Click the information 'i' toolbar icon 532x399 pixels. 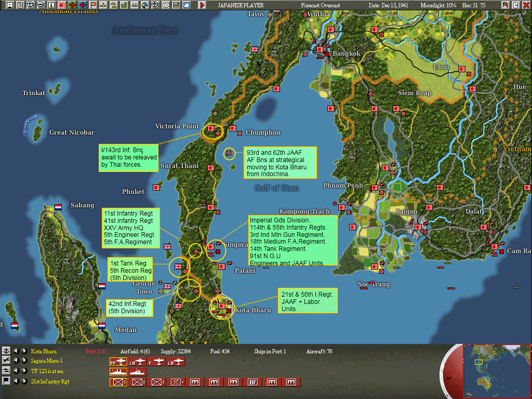pyautogui.click(x=51, y=4)
